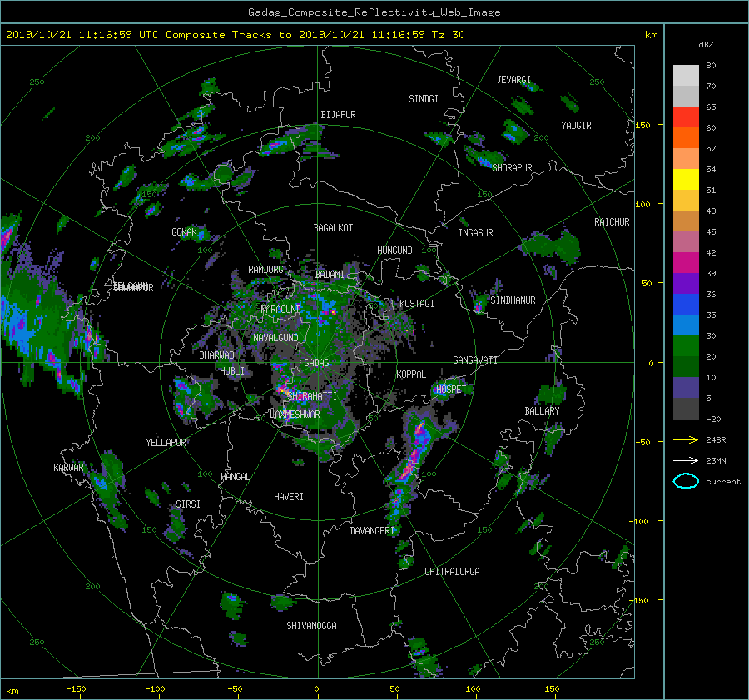Click the GOKAK city label
The height and width of the screenshot is (700, 749).
click(x=185, y=232)
